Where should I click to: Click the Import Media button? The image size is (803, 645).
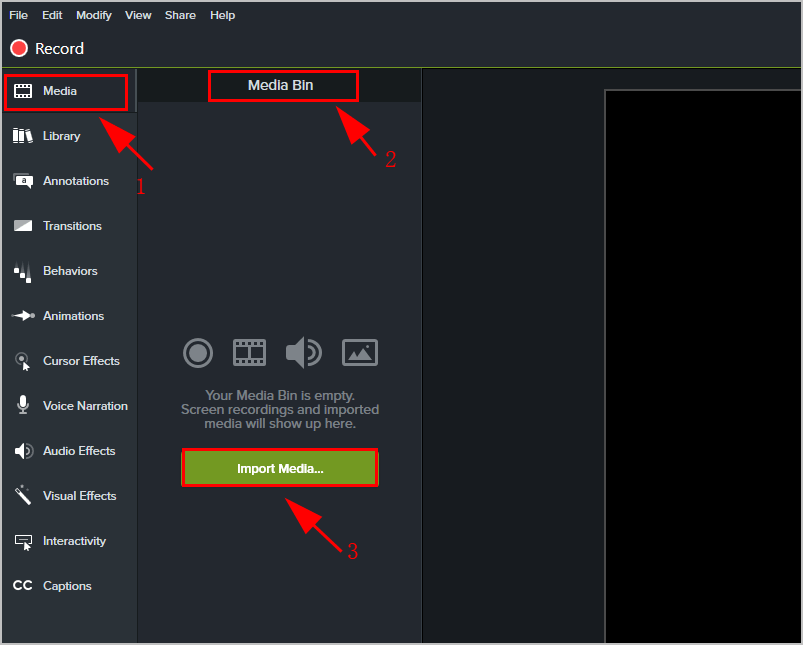coord(280,468)
